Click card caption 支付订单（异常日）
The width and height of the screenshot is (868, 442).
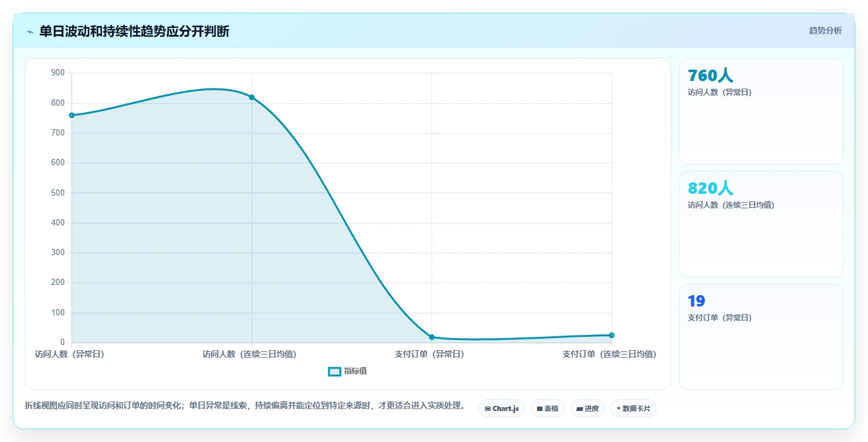(x=720, y=318)
